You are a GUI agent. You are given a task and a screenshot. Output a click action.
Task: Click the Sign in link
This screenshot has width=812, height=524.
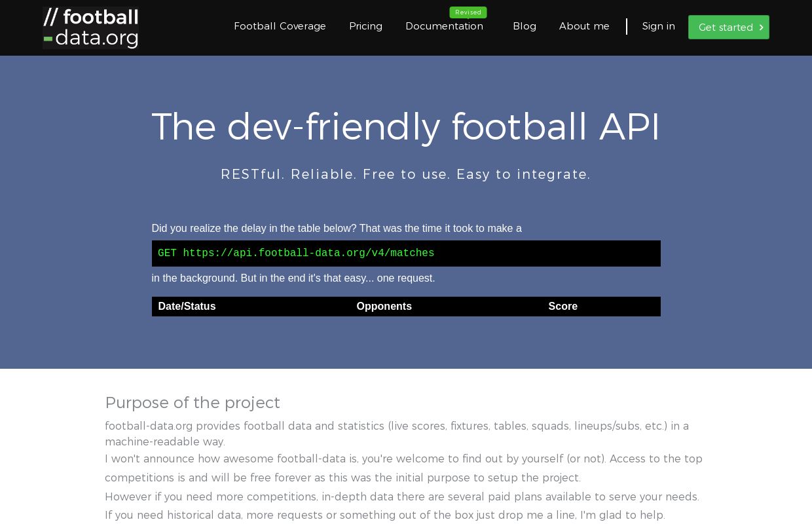click(658, 26)
